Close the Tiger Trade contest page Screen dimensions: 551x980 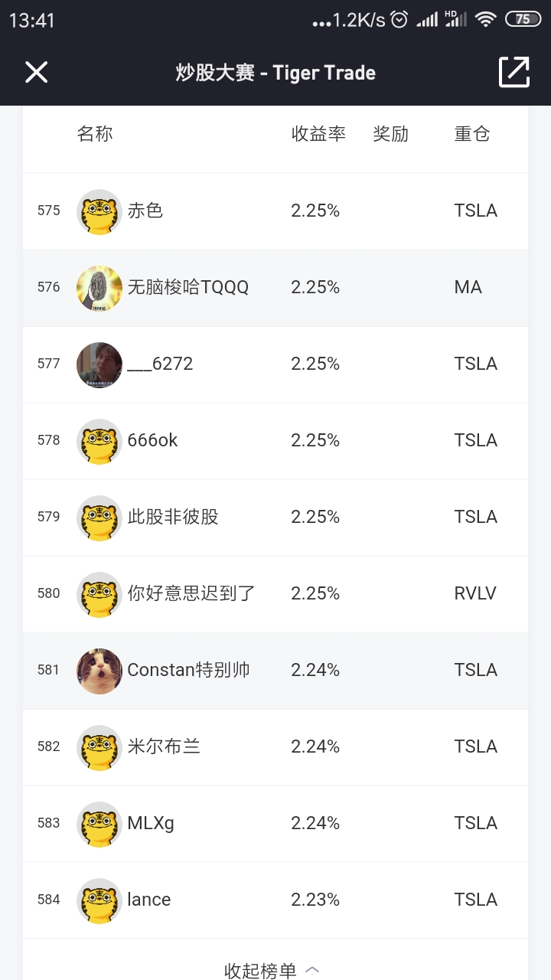36,73
